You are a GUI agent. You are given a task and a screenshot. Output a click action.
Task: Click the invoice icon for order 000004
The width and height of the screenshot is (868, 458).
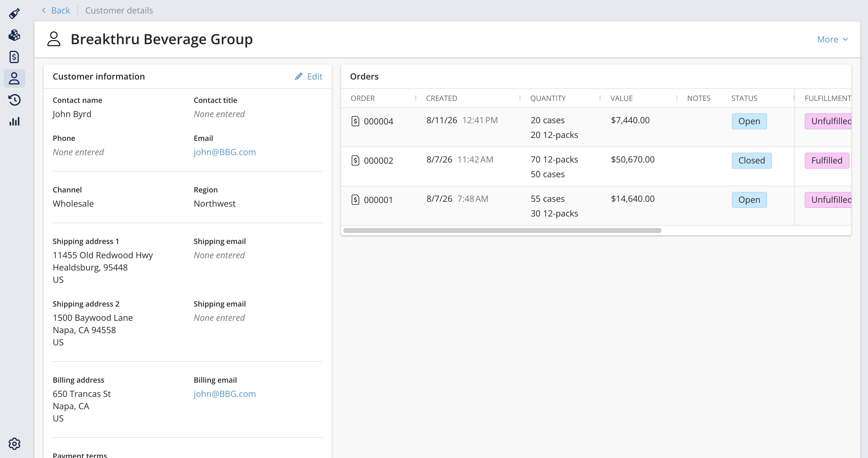point(355,121)
